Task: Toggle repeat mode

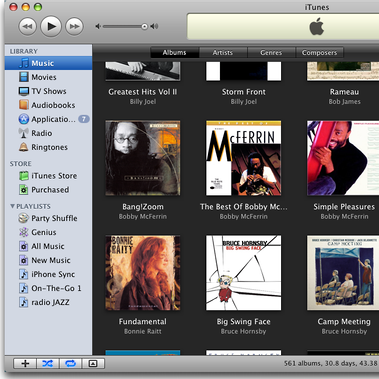Action: (70, 364)
